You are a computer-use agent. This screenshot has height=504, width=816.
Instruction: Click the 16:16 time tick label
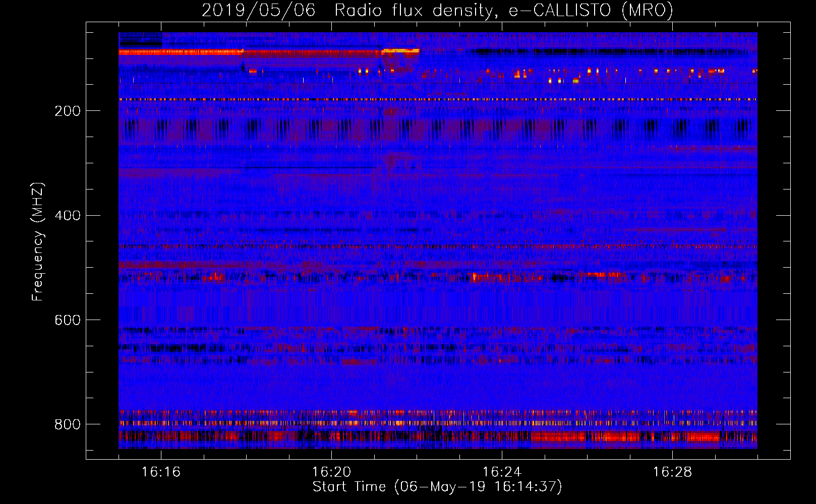click(x=161, y=472)
